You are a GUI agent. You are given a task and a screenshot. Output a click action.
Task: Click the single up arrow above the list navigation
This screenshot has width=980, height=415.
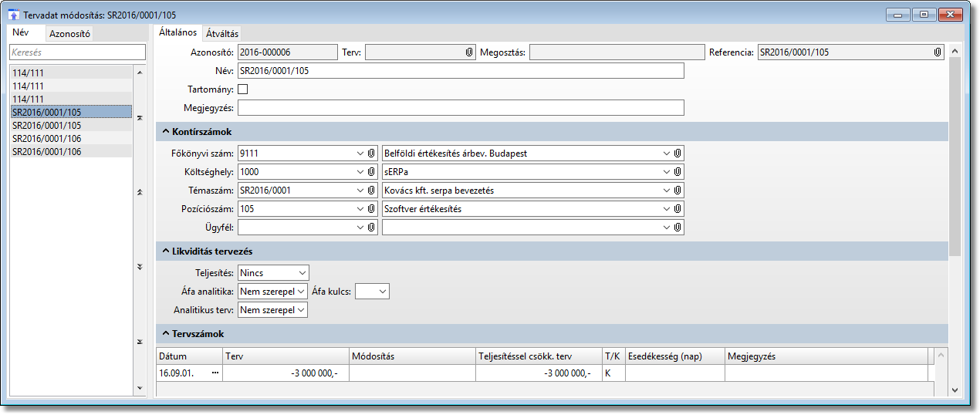click(x=139, y=73)
